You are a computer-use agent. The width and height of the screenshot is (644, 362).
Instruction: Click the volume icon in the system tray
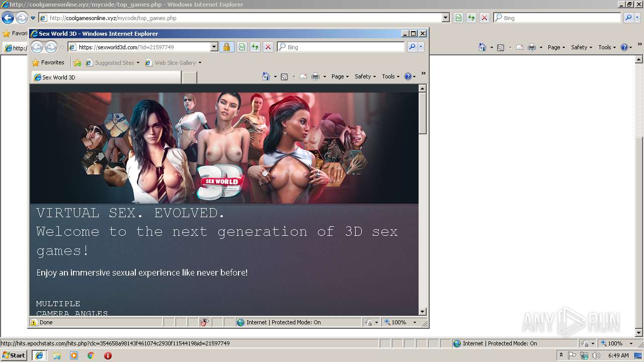pyautogui.click(x=596, y=355)
